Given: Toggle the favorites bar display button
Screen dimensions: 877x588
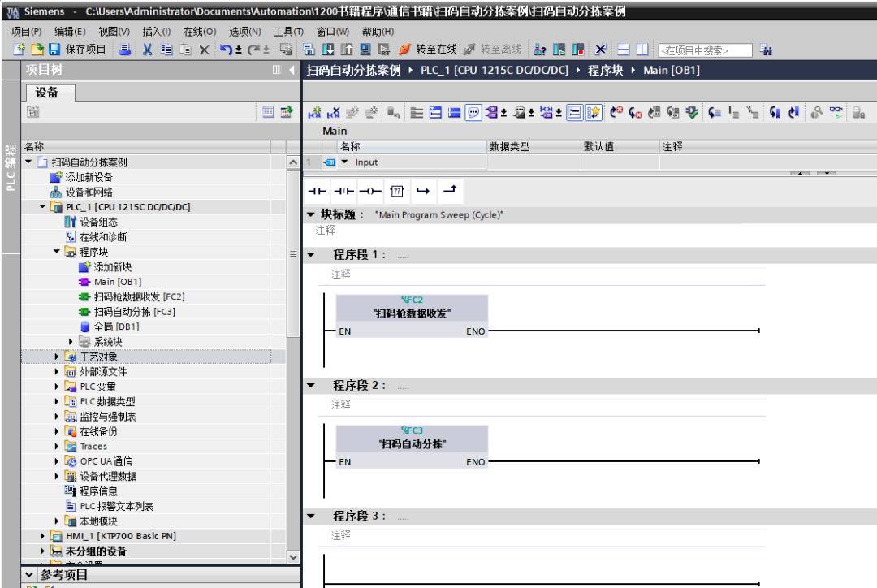Looking at the screenshot, I should point(594,112).
